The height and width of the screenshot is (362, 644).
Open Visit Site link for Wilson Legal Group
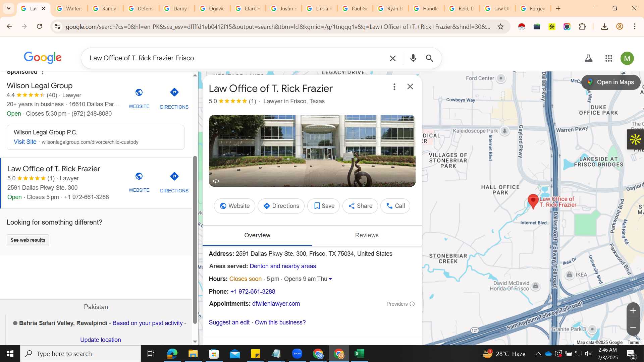click(x=25, y=142)
